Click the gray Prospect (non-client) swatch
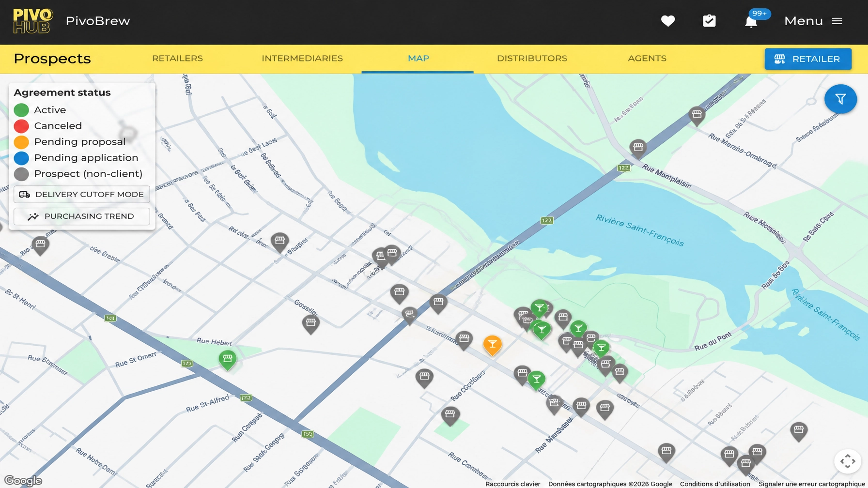 tap(21, 174)
